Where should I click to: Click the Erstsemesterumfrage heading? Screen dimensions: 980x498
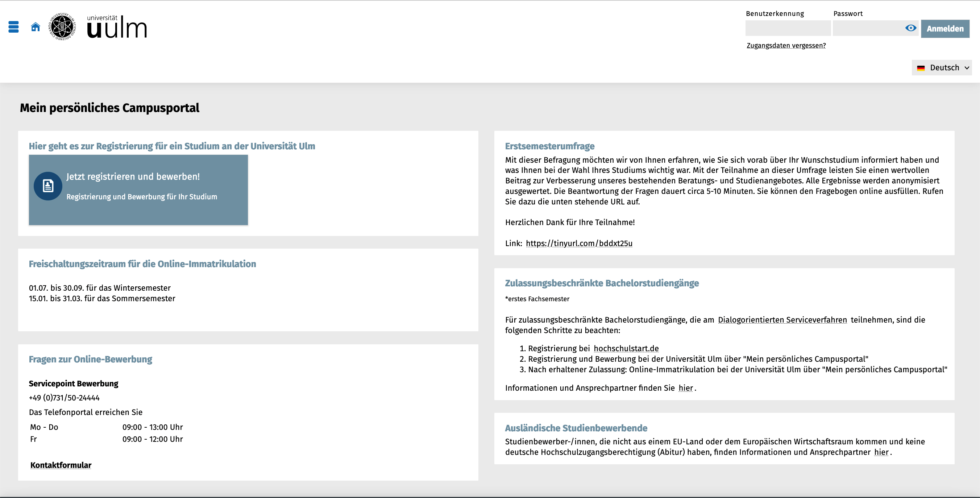(549, 146)
